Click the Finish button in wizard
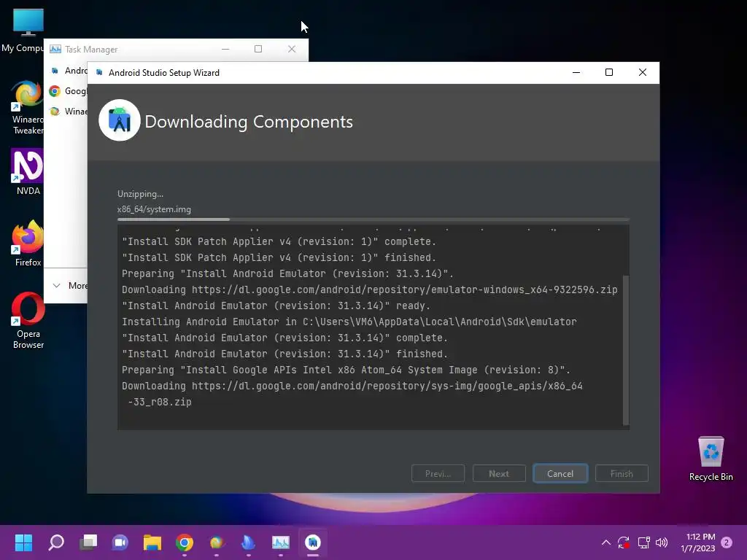Image resolution: width=747 pixels, height=560 pixels. (x=622, y=473)
